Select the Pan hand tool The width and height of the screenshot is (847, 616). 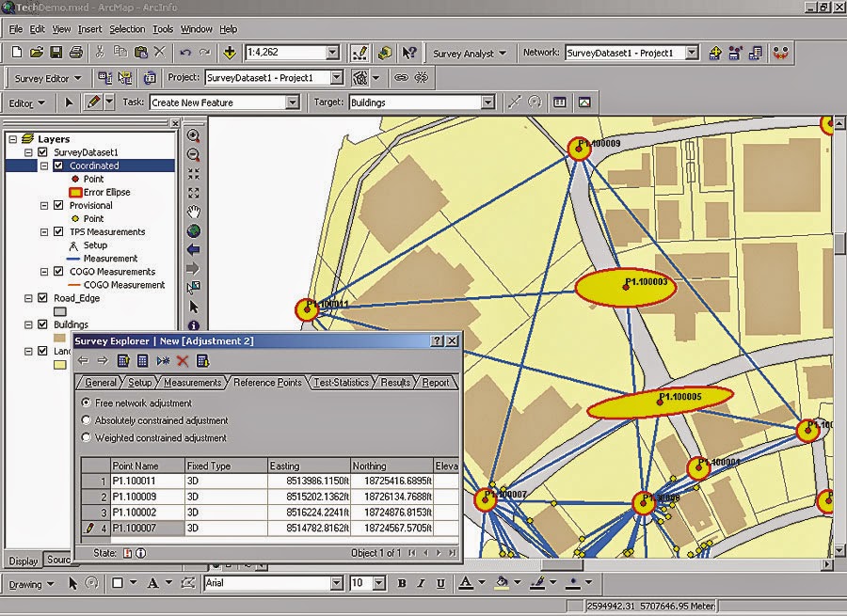(193, 212)
